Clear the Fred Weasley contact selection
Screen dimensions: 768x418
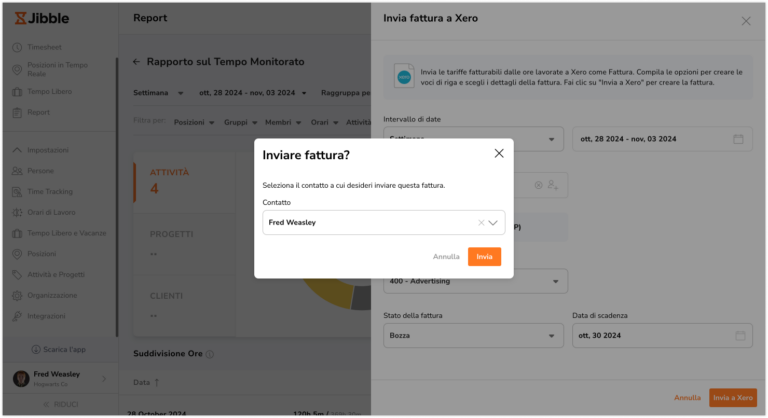coord(481,222)
